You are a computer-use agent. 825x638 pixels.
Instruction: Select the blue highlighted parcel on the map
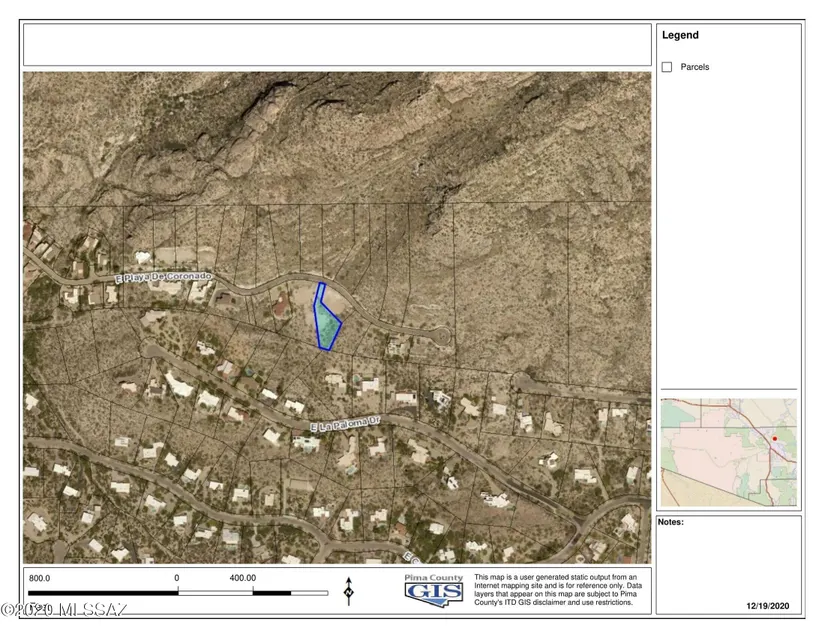point(326,322)
